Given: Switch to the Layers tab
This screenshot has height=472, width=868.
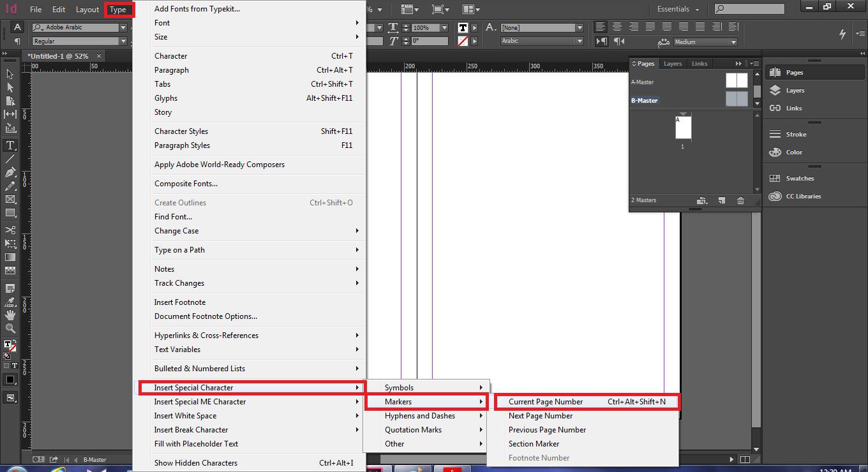Looking at the screenshot, I should pos(673,64).
